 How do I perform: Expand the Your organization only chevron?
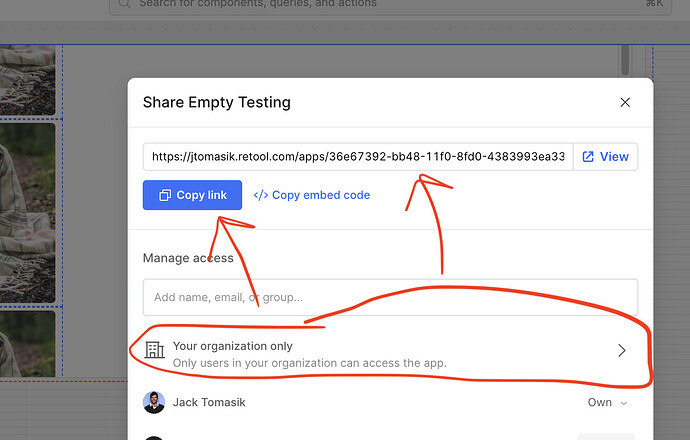621,350
